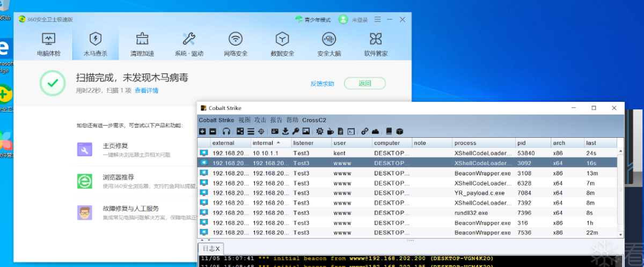Select the beacon row with user kent
644x267 pixels.
tap(407, 153)
